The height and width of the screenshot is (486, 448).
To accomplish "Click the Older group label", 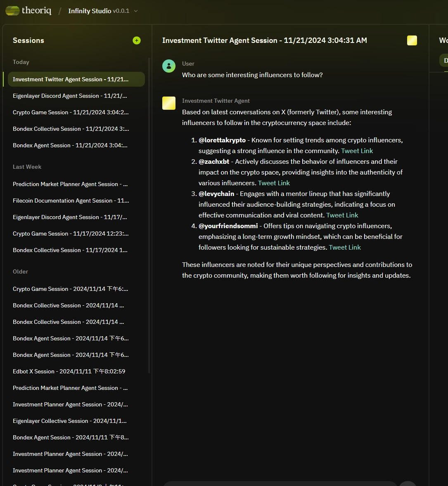I will 20,271.
